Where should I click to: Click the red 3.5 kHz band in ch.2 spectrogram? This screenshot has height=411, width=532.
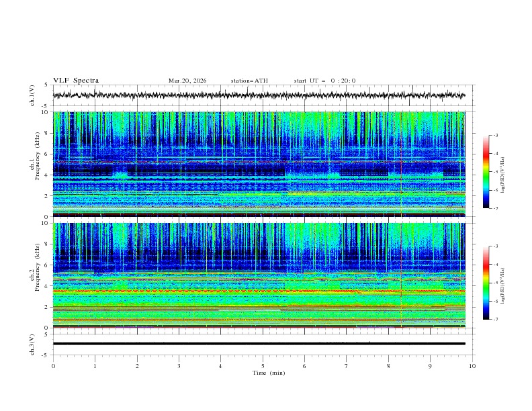(259, 291)
